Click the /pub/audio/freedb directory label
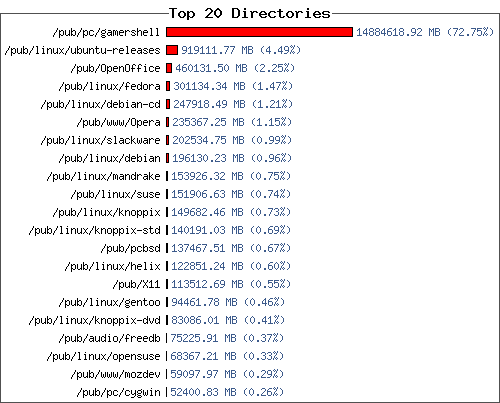 pos(109,339)
